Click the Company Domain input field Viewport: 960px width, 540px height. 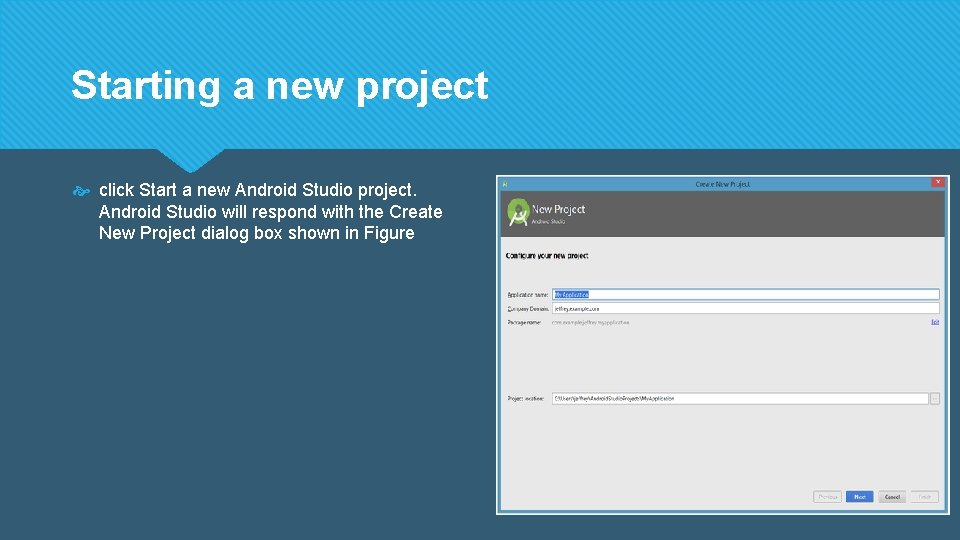746,309
